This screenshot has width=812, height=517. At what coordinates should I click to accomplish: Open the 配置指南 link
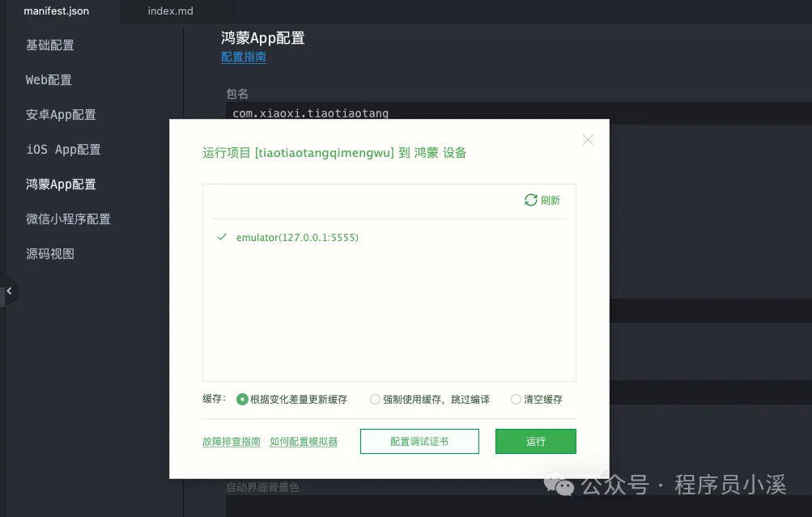(242, 57)
